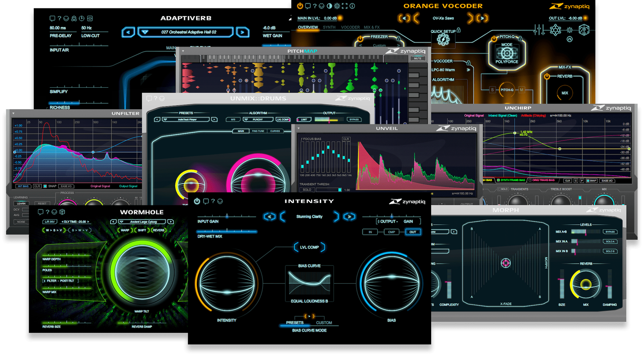Open MIX & FX tab in Orange Vocoder

pyautogui.click(x=372, y=27)
